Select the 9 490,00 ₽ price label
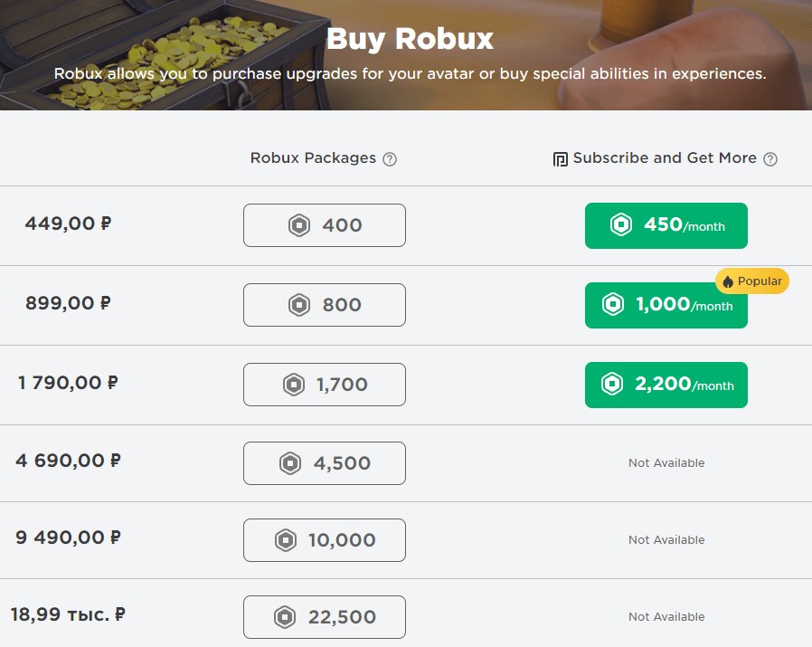 coord(69,538)
